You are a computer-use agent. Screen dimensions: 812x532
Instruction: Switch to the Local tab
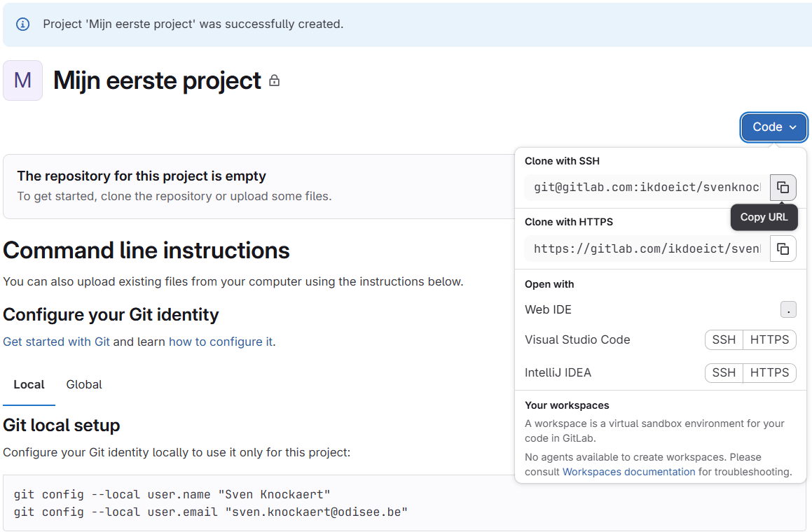point(29,384)
